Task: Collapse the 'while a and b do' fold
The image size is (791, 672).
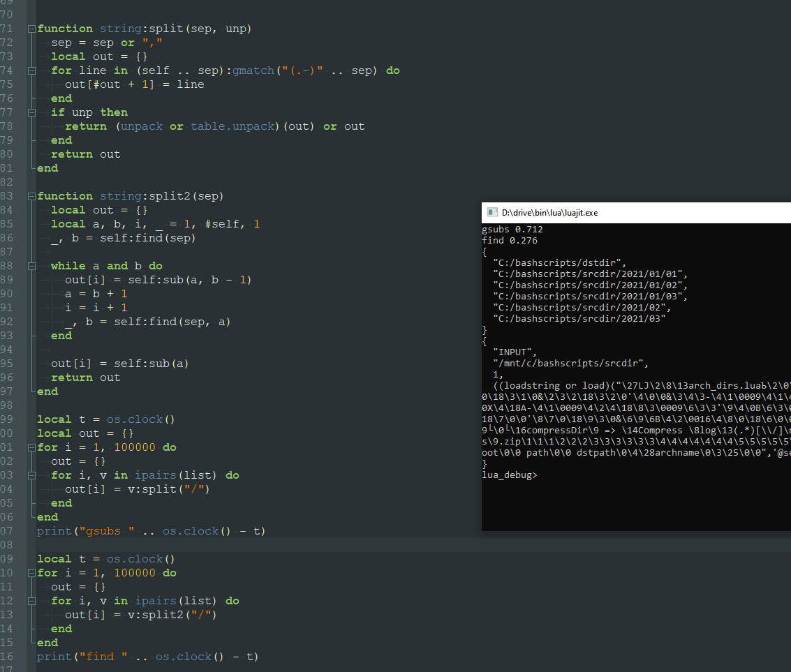Action: click(31, 266)
